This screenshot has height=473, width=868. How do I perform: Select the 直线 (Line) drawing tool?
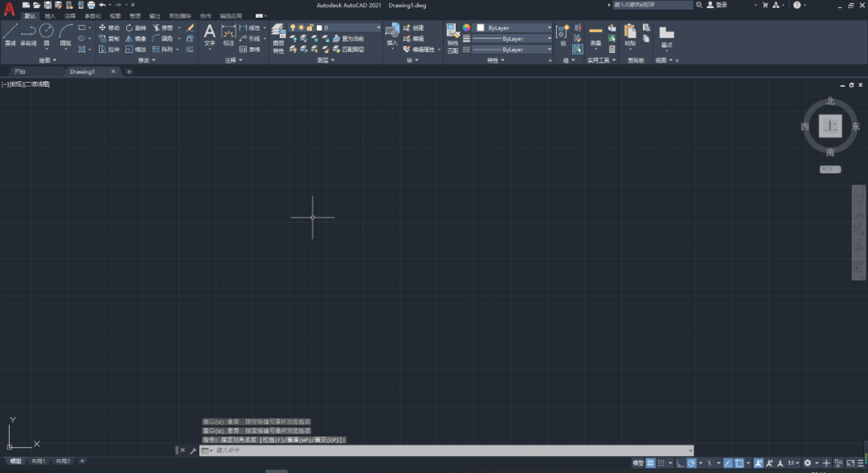click(x=10, y=34)
